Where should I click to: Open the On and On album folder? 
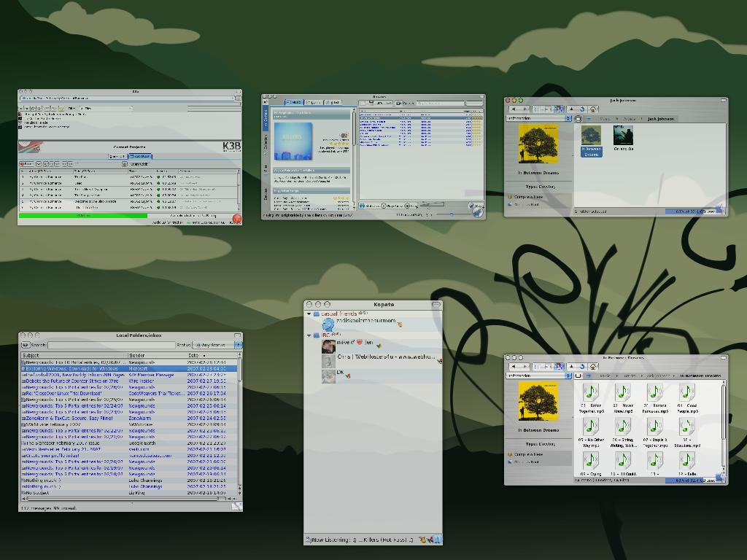623,138
